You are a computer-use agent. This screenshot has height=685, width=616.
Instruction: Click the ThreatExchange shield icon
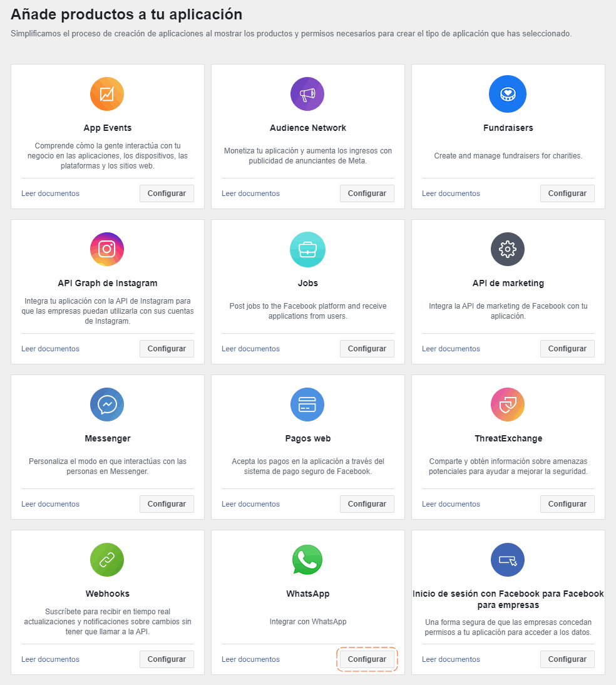pyautogui.click(x=508, y=404)
